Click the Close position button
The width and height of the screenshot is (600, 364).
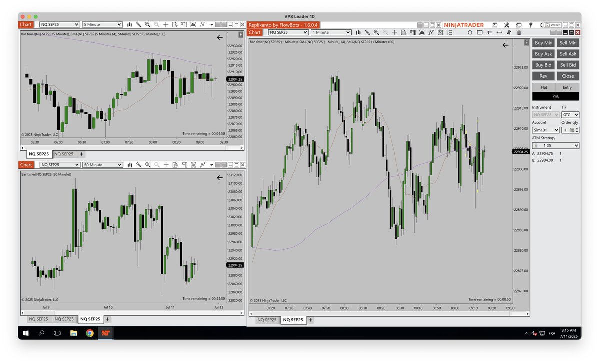click(568, 76)
